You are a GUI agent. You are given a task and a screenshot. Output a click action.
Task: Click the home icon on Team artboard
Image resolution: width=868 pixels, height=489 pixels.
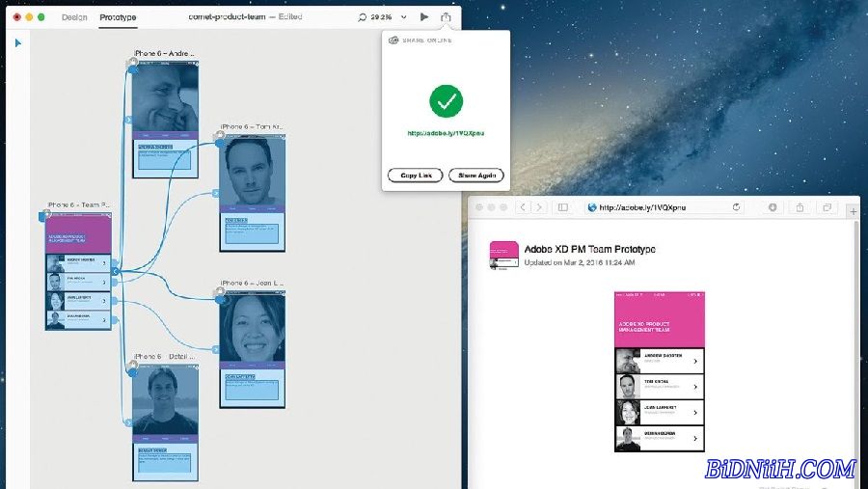pyautogui.click(x=45, y=214)
